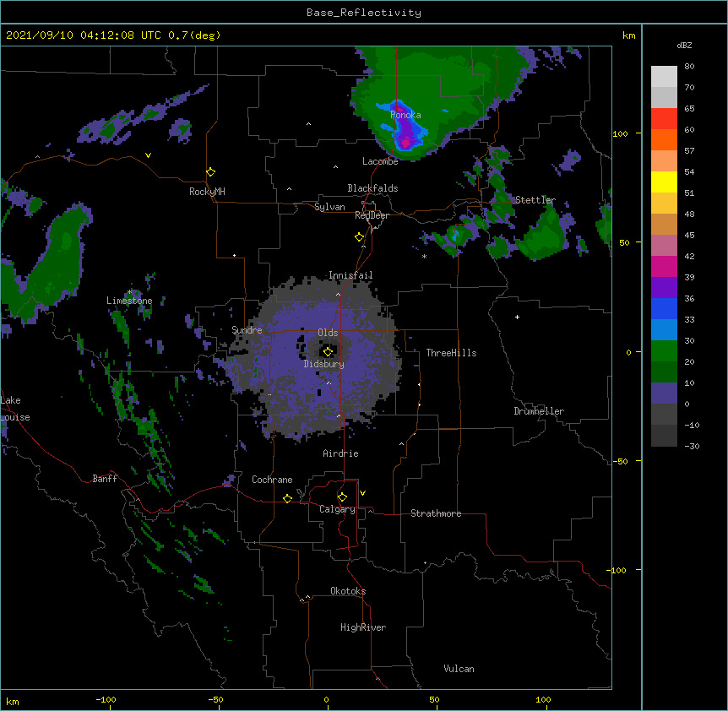Click the Didsbury town label
This screenshot has width=728, height=711.
click(x=324, y=364)
